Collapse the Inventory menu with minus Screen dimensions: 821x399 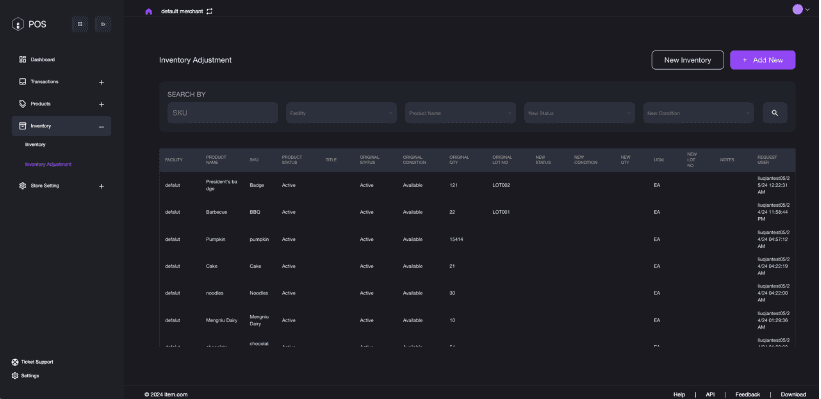tap(102, 127)
